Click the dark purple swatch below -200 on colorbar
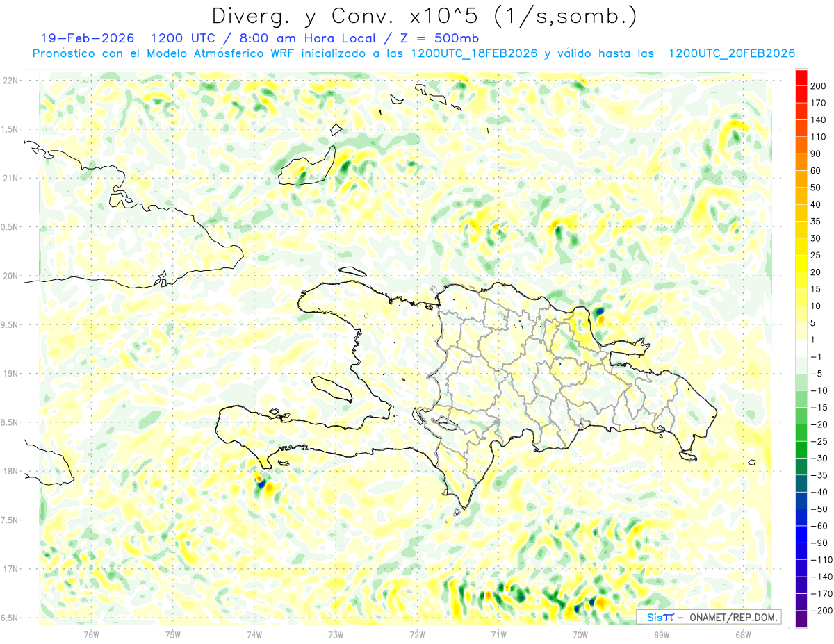834x644 pixels. click(801, 618)
